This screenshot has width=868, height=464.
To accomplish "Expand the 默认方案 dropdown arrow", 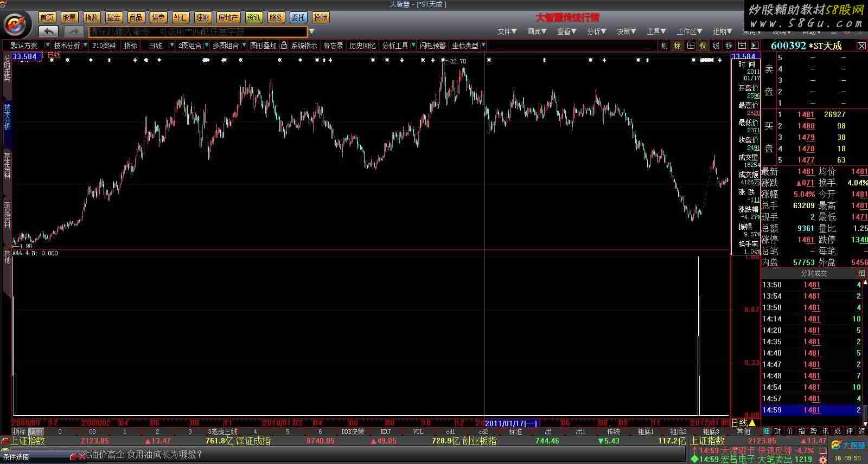I will tap(48, 46).
